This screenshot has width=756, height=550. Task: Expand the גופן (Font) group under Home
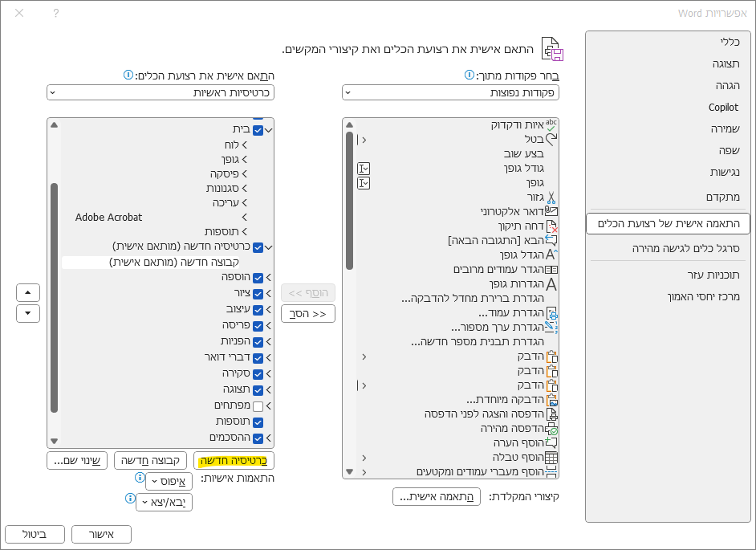(245, 159)
